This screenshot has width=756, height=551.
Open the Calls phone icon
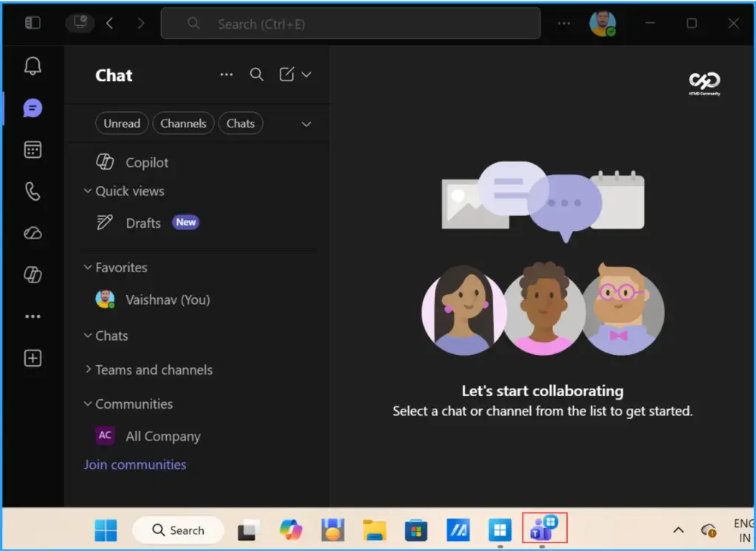click(32, 192)
